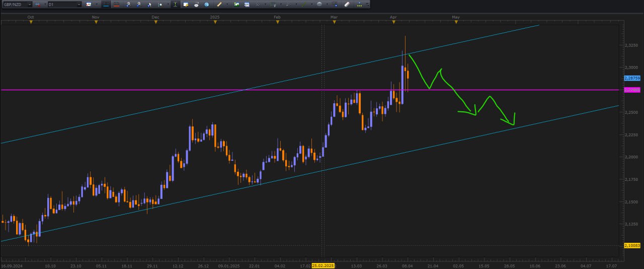Open dropdown next to the green line tool
Viewport: 644px width, 269px height.
tap(312, 5)
